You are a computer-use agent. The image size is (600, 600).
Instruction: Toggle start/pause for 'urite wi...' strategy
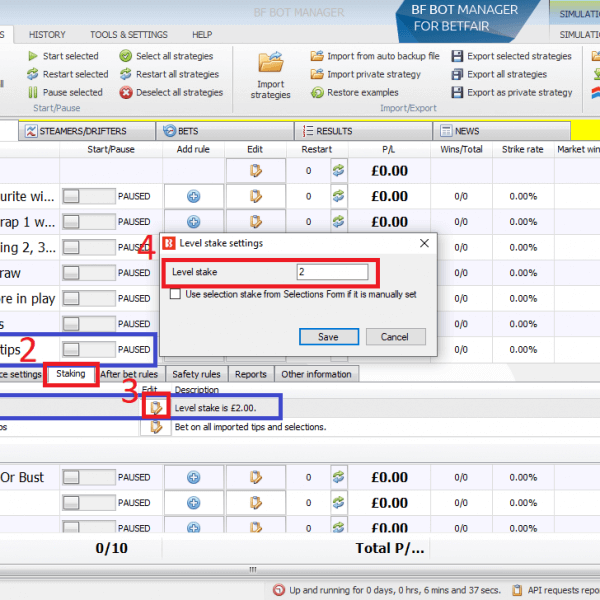point(89,196)
